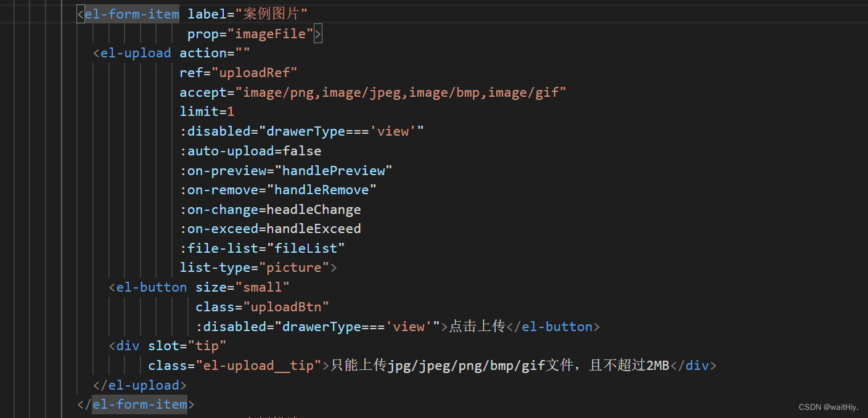868x418 pixels.
Task: Click the :on-preview="handlePreview" line
Action: coord(286,170)
